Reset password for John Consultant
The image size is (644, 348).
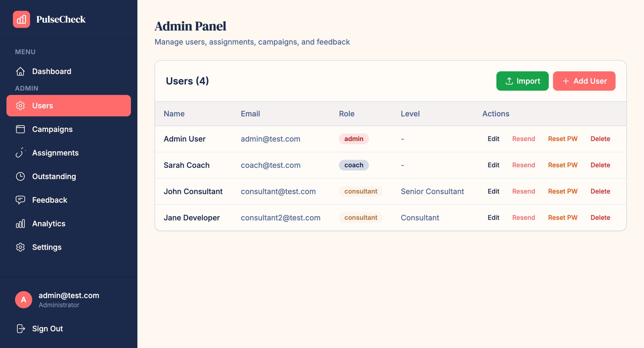pos(563,191)
